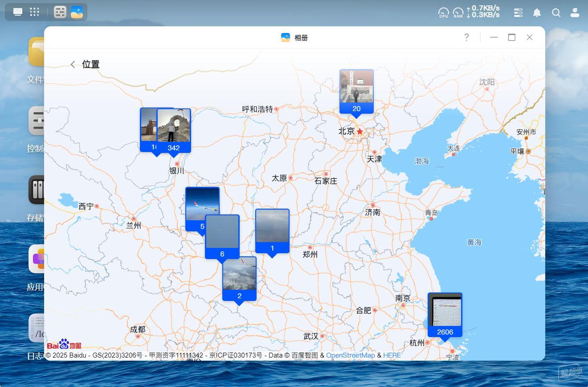Click the 西宁 city label
Screen dimensions: 588x387
[86, 206]
